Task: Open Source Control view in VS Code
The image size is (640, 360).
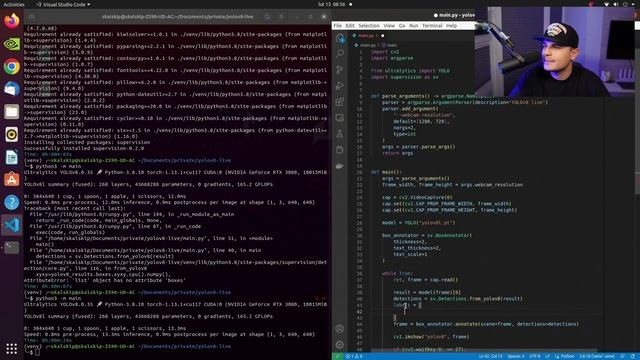Action: point(340,70)
